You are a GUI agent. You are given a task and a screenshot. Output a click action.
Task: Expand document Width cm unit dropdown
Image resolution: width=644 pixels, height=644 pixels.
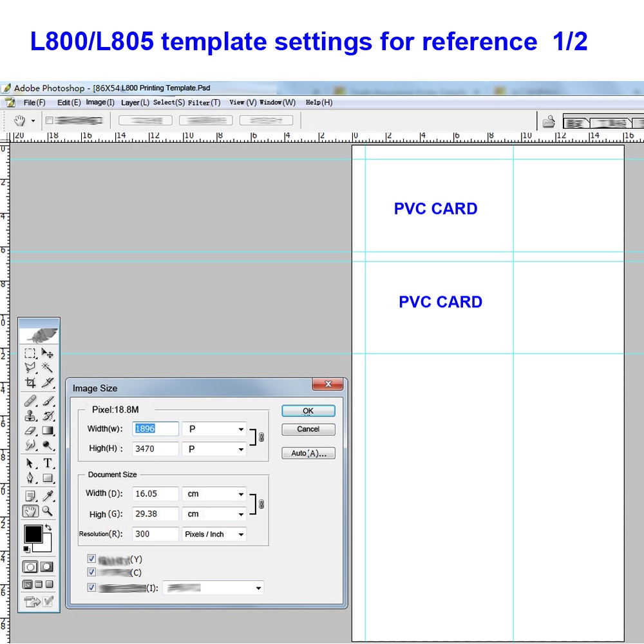point(214,494)
